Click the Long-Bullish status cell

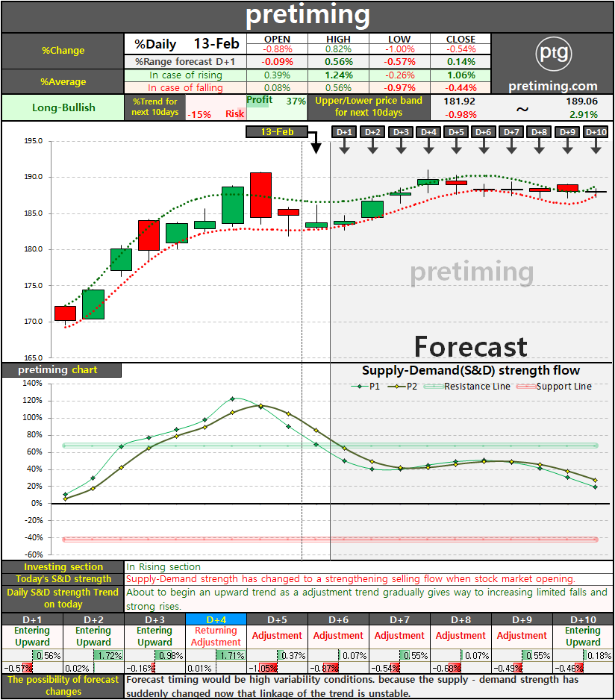pyautogui.click(x=63, y=107)
